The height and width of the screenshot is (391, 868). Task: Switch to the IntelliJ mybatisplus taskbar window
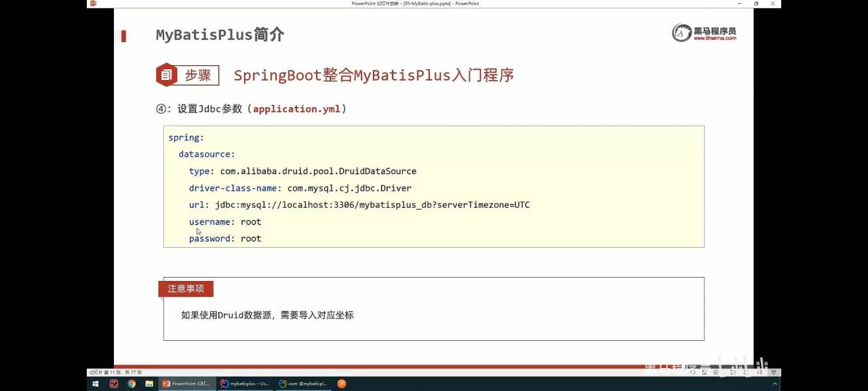pyautogui.click(x=245, y=384)
